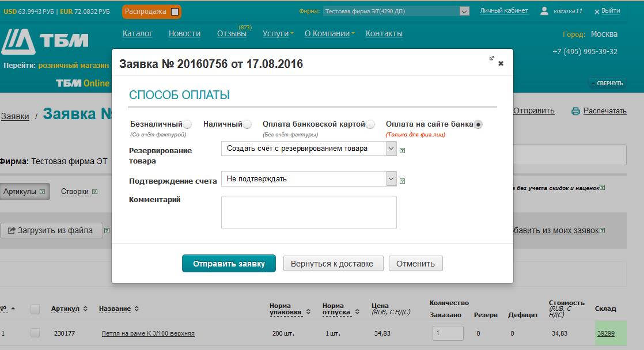Toggle the Распродажа checkbox
Screen dimensions: 644x350
pos(175,12)
